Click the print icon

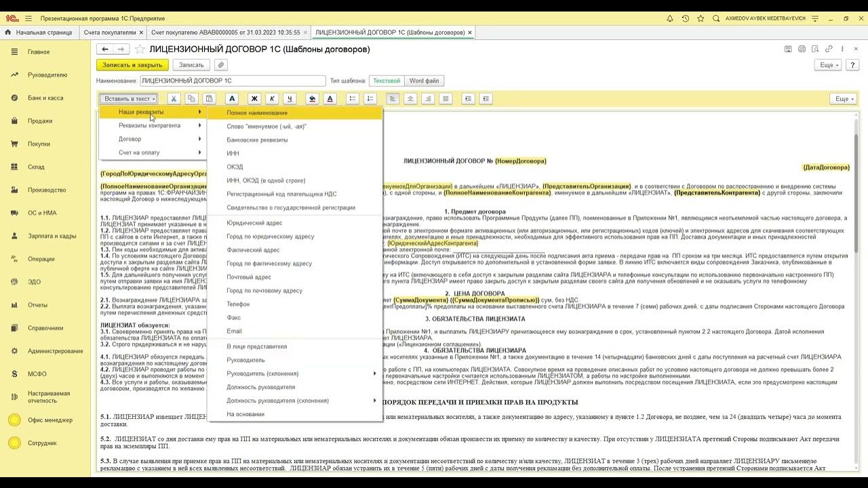point(802,49)
